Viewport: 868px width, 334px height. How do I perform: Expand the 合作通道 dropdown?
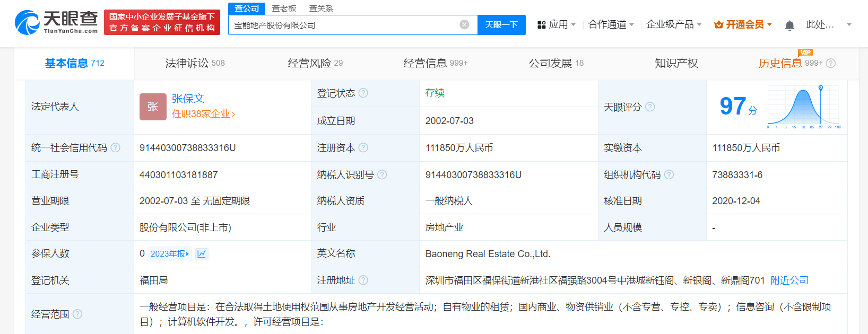631,25
